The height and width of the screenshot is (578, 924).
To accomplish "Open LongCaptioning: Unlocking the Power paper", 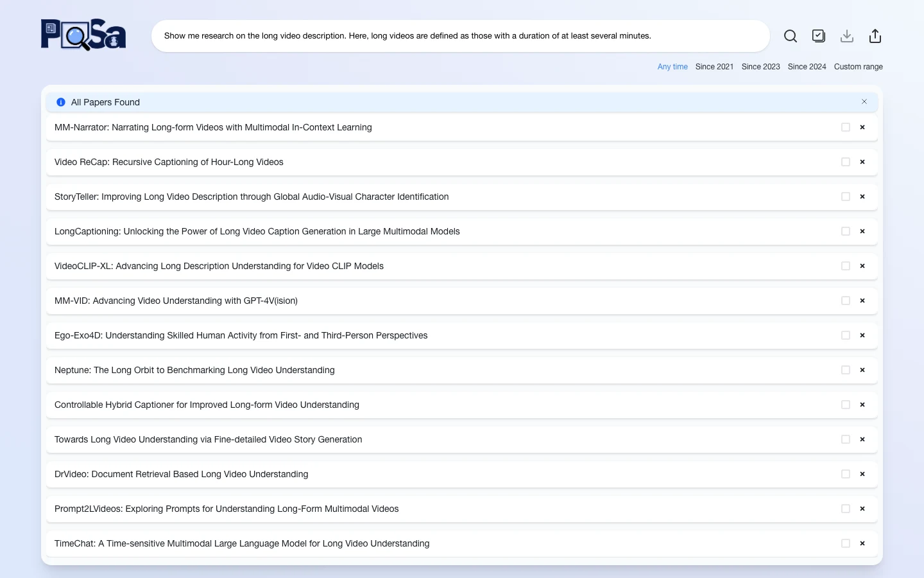I will pyautogui.click(x=257, y=231).
